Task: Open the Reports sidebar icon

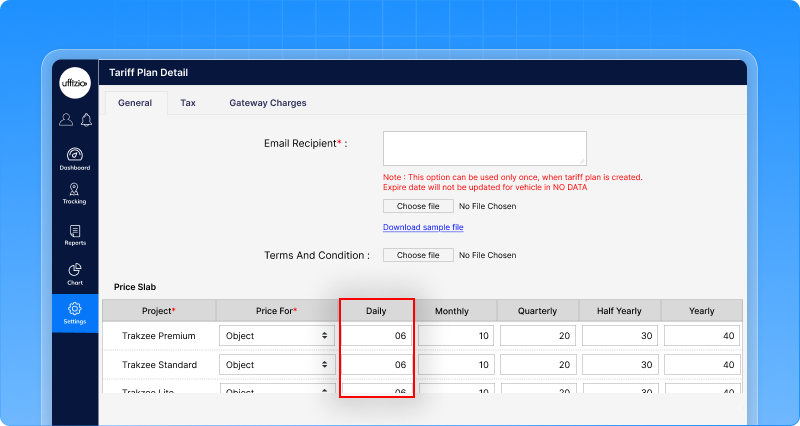Action: tap(75, 235)
